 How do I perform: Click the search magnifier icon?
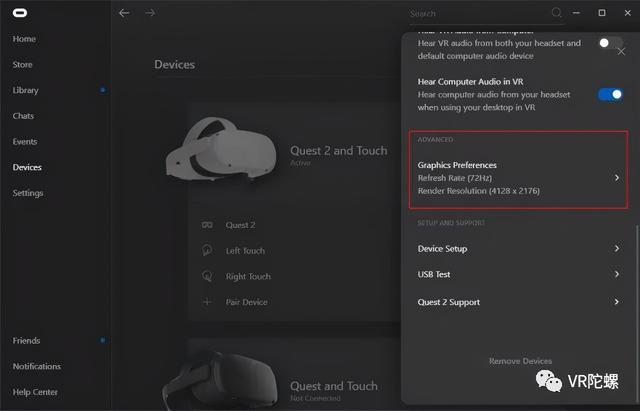click(x=556, y=13)
